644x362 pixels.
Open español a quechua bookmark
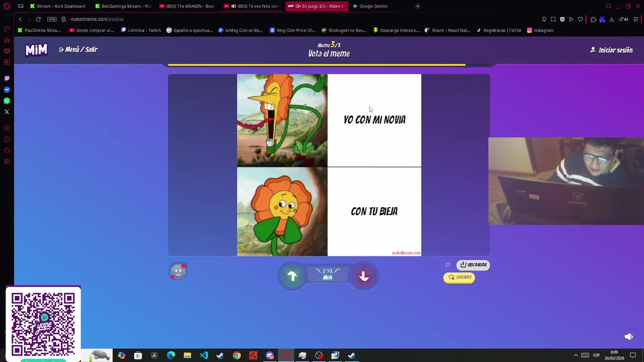tap(190, 30)
